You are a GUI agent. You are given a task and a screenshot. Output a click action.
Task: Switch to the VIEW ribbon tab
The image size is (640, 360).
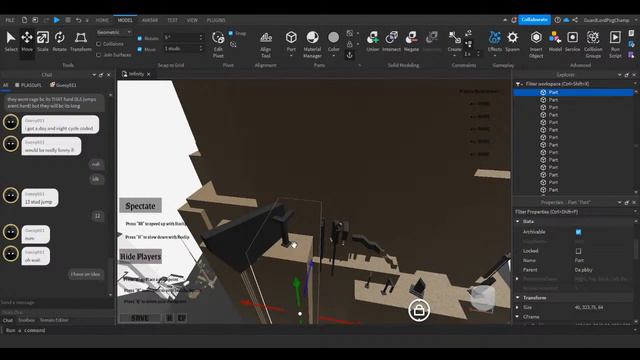[192, 20]
